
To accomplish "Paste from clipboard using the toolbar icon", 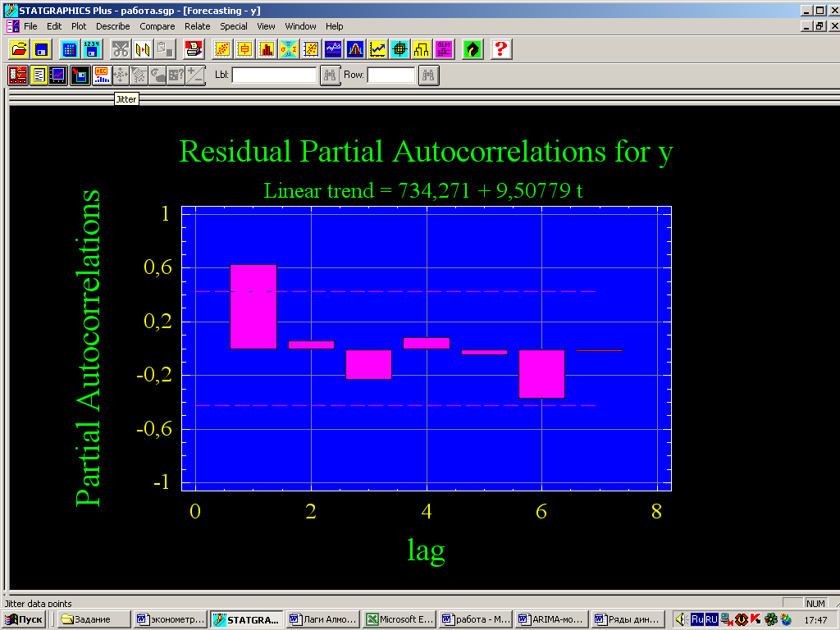I will coord(164,49).
